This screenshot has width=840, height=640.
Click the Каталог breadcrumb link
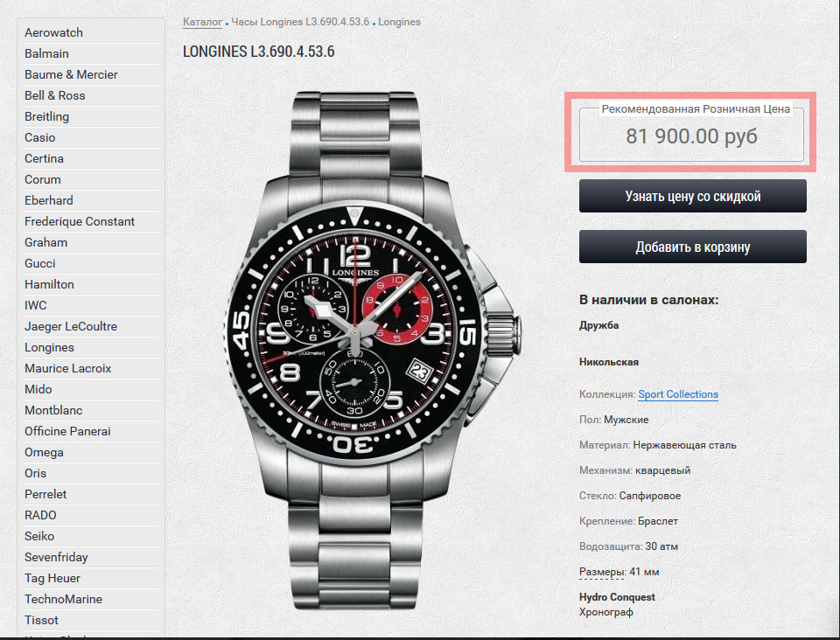click(202, 22)
